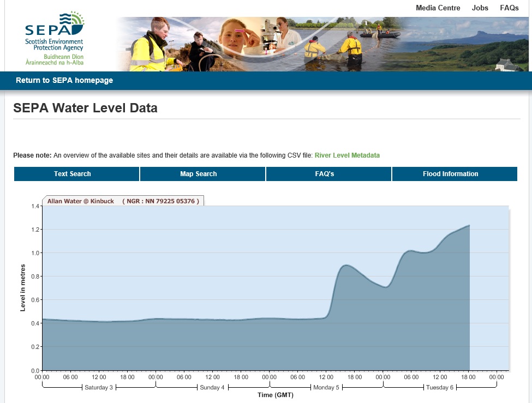Open FAQs in the top navigation

click(509, 8)
